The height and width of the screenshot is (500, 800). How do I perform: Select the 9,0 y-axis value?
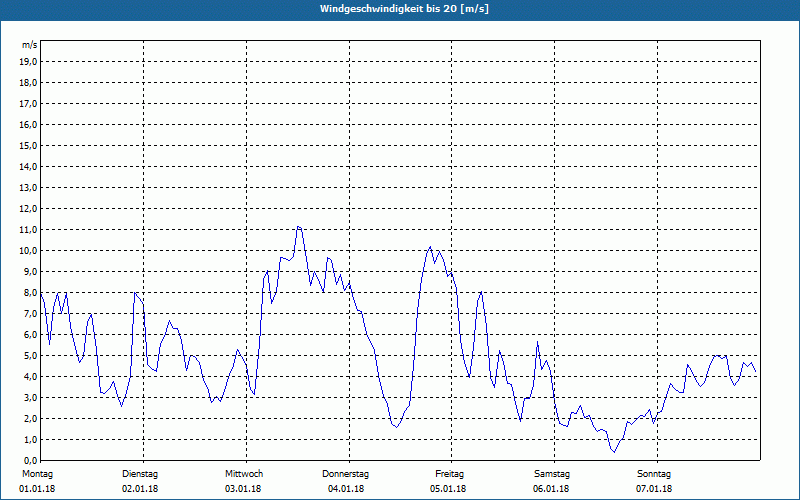(x=31, y=271)
